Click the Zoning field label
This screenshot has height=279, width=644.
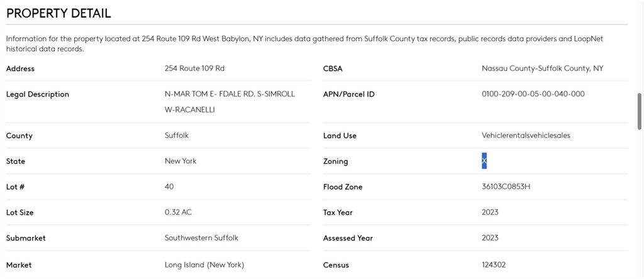point(335,161)
